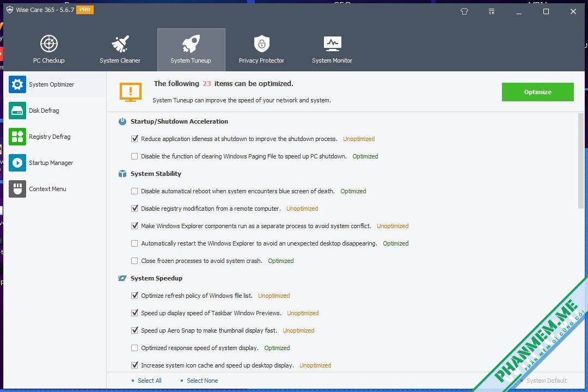Click the Select All link
The image size is (588, 392).
click(x=149, y=381)
